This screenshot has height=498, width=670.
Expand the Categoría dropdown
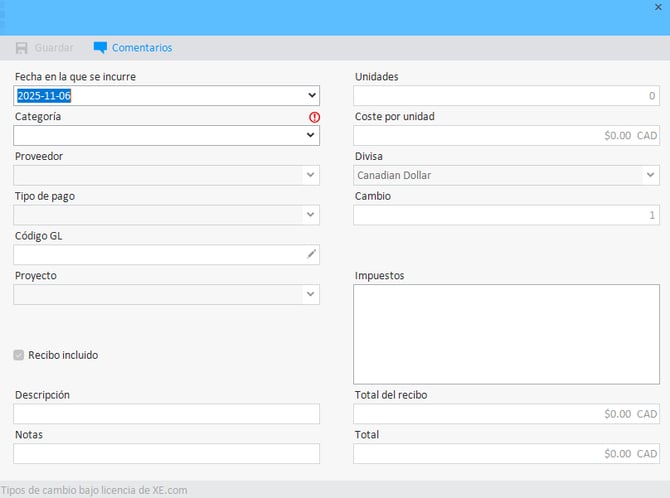coord(311,136)
